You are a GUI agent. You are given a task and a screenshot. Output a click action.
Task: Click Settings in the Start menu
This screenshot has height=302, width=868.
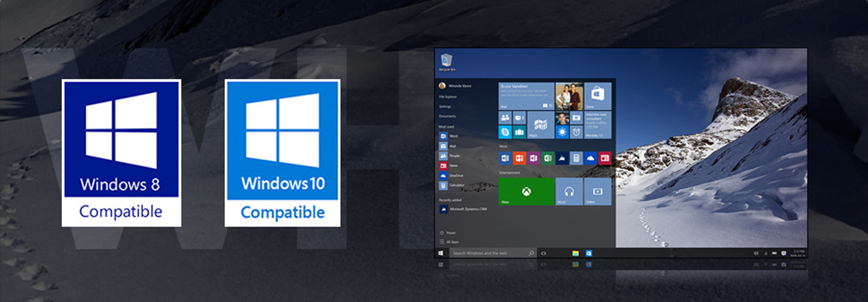445,106
